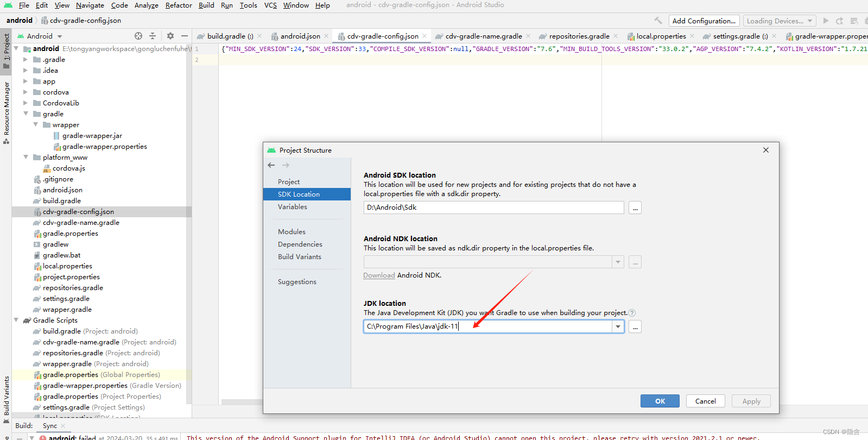Click OK in Project Structure dialog
The width and height of the screenshot is (868, 440).
(660, 401)
